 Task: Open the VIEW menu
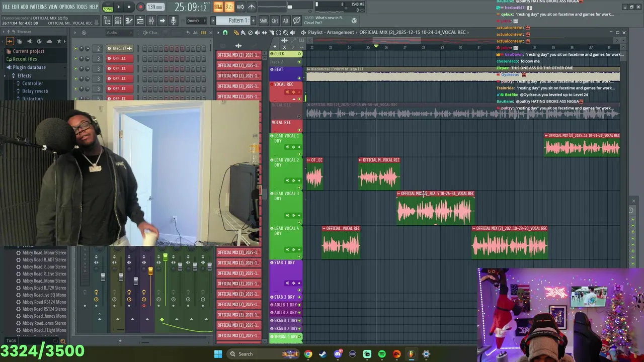[53, 7]
